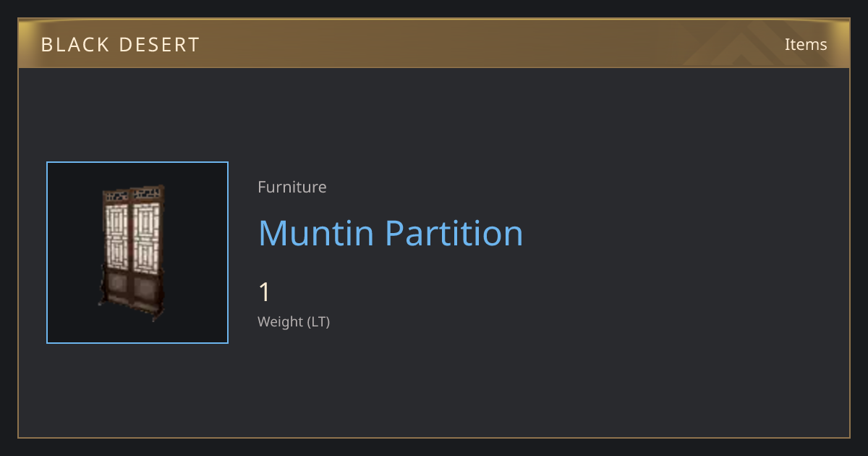
Task: Open the Items link in header
Action: tap(806, 44)
